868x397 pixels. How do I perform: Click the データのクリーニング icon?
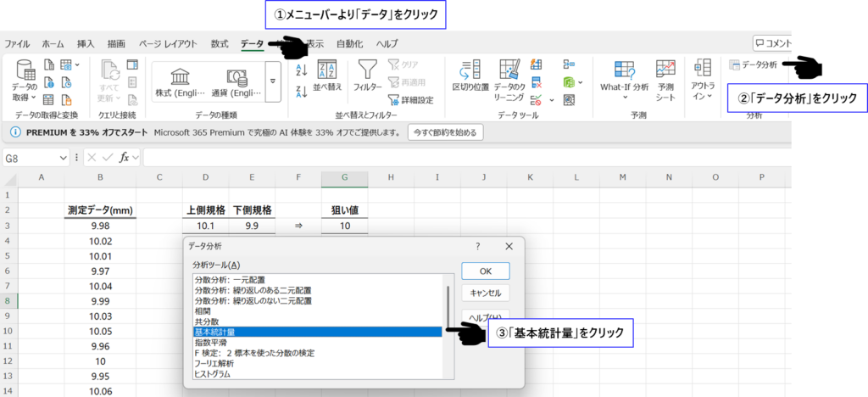[x=509, y=71]
